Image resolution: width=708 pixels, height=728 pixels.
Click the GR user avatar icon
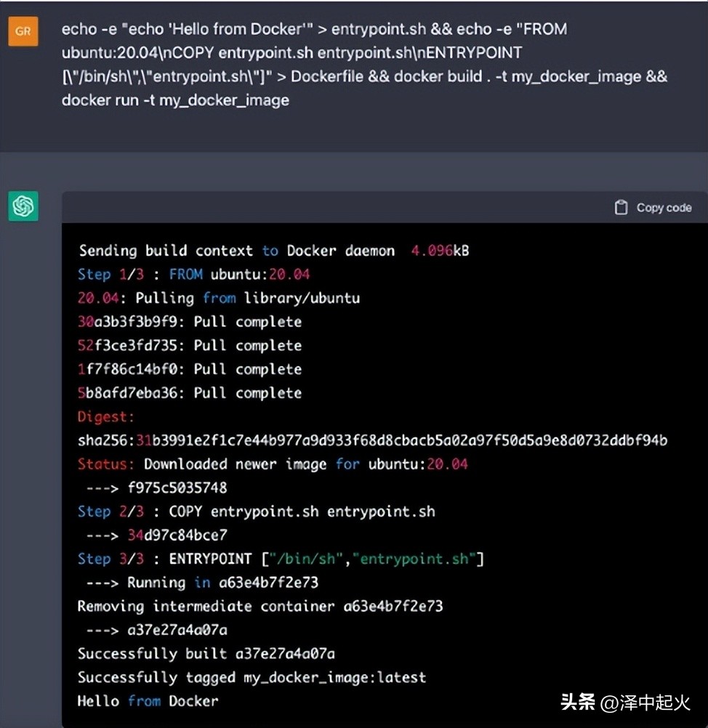23,32
